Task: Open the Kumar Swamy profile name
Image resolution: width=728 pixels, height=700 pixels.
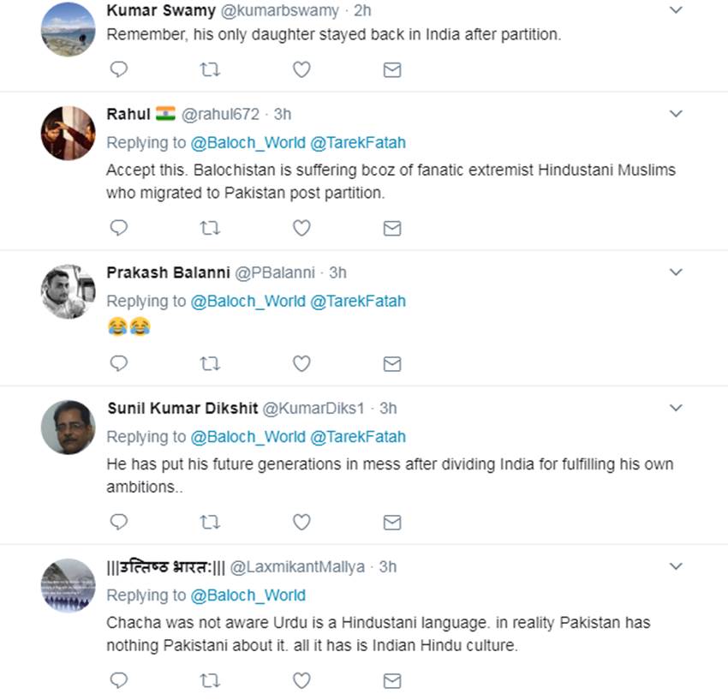Action: (161, 10)
